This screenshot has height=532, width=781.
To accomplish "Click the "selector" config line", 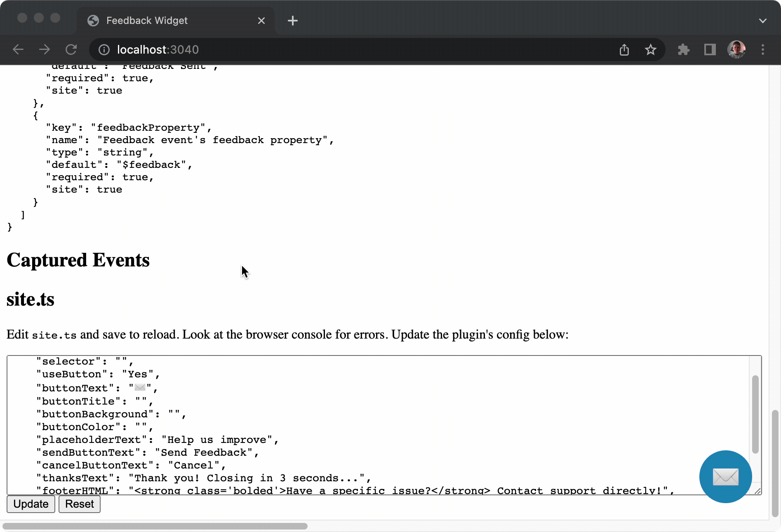I will (x=85, y=361).
